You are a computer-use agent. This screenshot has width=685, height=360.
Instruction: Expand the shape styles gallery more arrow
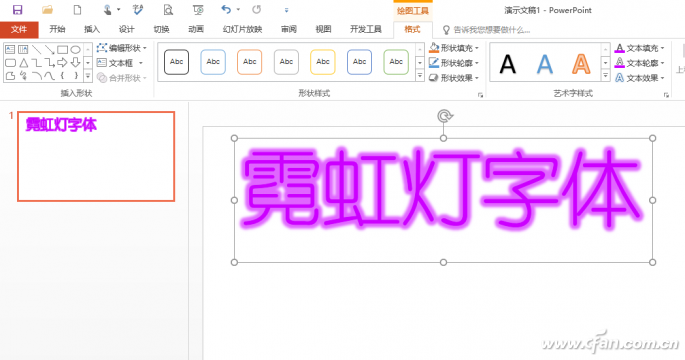pyautogui.click(x=420, y=76)
